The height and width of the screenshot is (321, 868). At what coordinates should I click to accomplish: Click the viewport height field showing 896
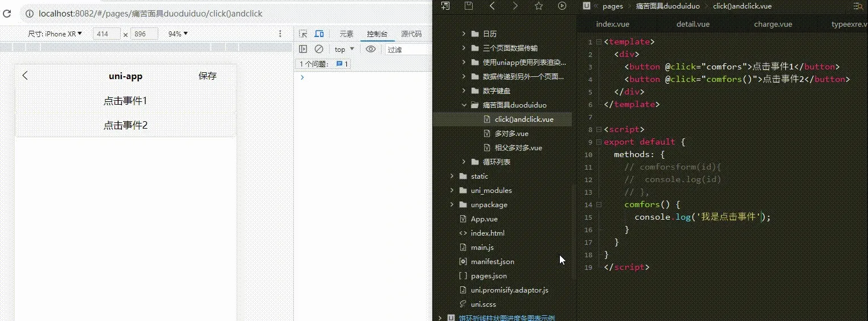[x=144, y=34]
